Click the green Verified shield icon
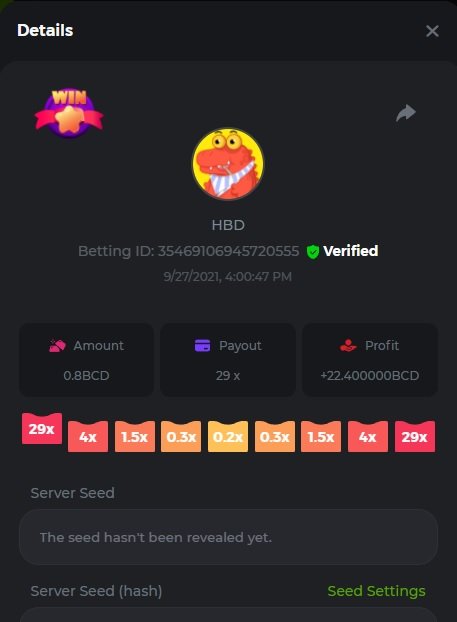Image resolution: width=457 pixels, height=622 pixels. [313, 251]
